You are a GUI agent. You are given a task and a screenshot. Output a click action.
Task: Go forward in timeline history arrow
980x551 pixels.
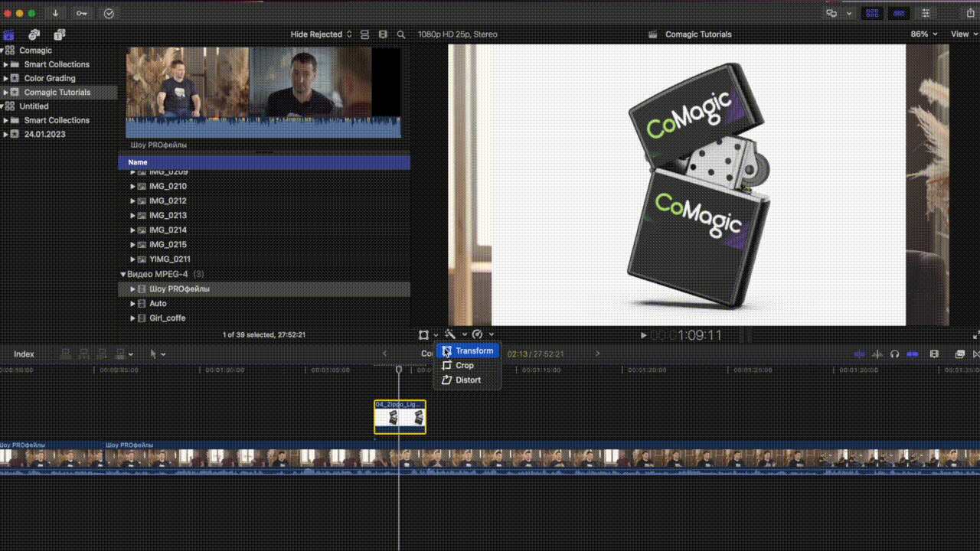pyautogui.click(x=598, y=354)
